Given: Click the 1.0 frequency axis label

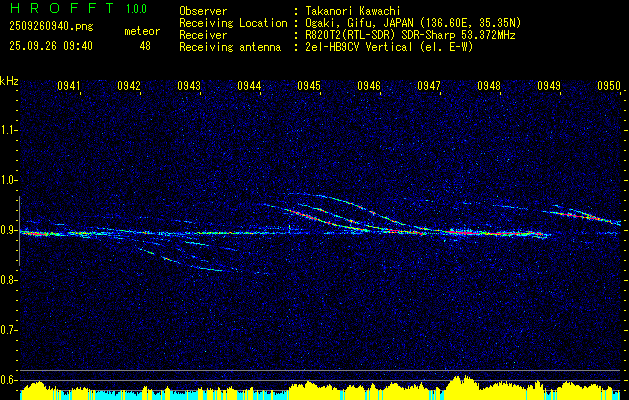Looking at the screenshot, I should click(8, 180).
